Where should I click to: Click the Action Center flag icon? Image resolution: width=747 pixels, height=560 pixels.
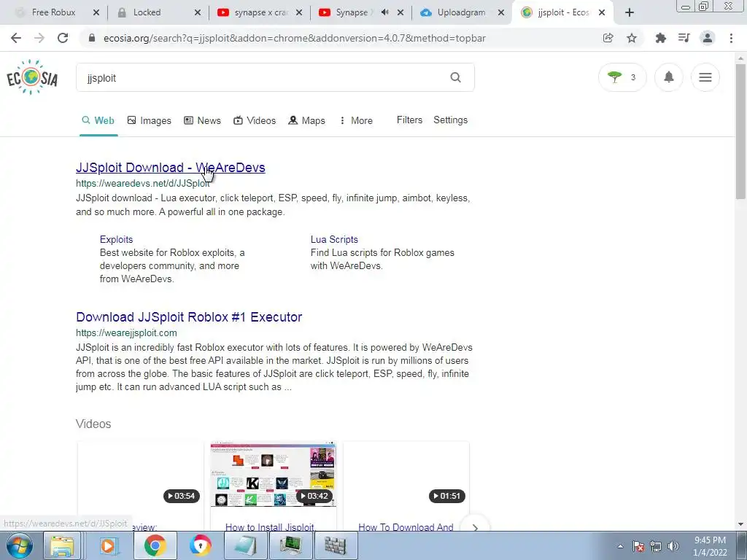638,546
